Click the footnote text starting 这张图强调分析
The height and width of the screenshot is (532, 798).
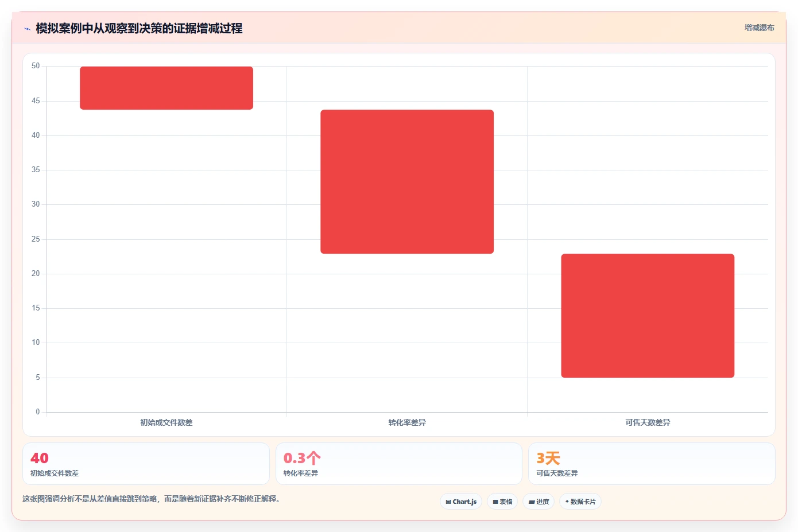[x=152, y=499]
